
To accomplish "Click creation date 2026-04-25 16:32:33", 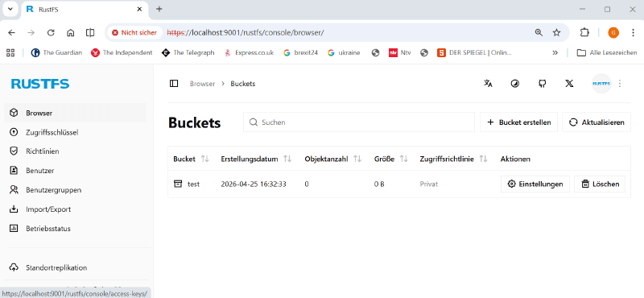I will [x=254, y=184].
